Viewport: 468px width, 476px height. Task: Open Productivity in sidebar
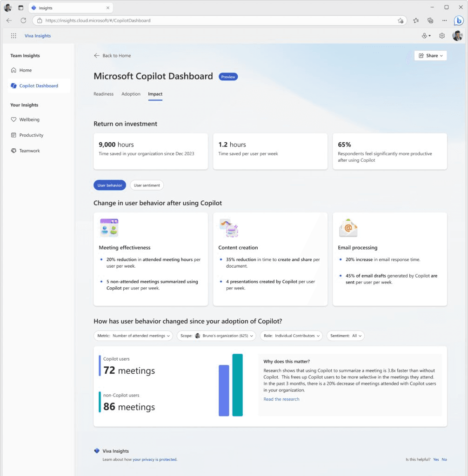31,135
